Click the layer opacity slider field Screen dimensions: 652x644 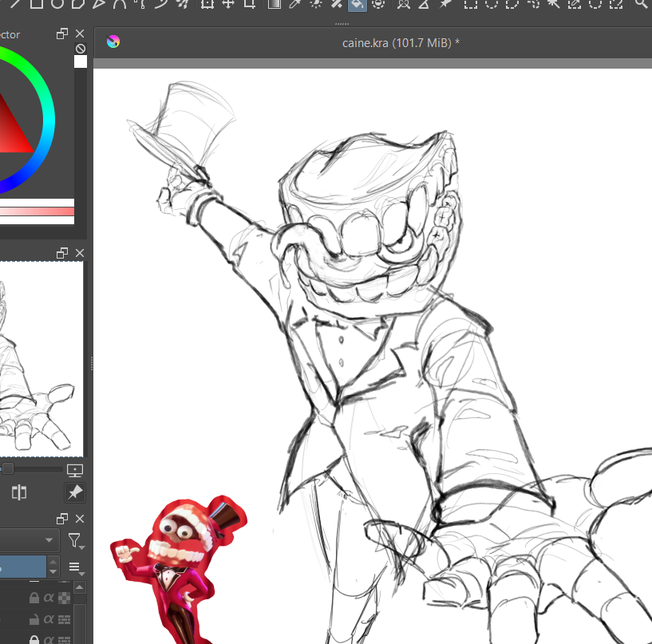pyautogui.click(x=23, y=567)
